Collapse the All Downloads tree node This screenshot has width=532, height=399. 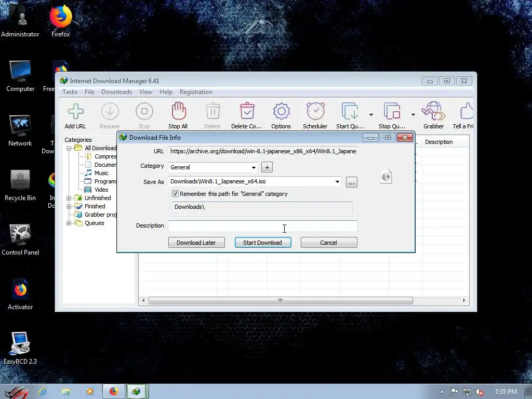(x=69, y=148)
